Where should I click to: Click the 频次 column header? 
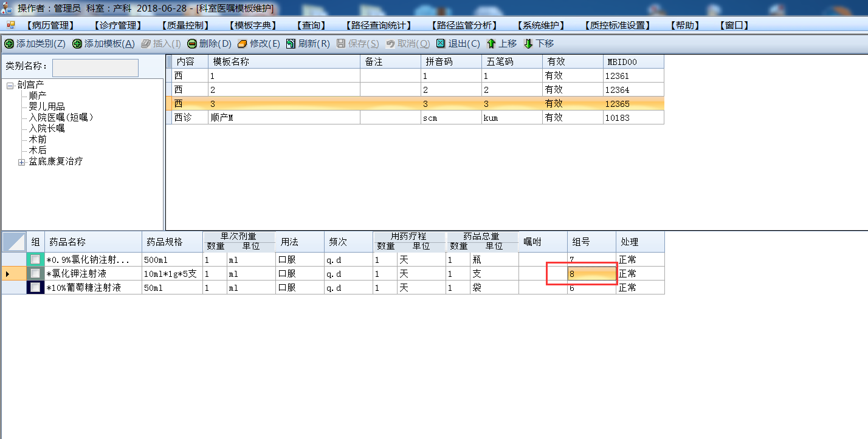coord(348,242)
